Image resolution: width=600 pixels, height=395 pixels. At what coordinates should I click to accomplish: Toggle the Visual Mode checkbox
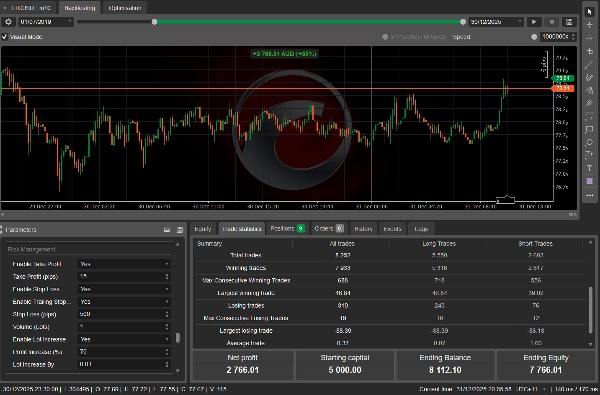5,37
